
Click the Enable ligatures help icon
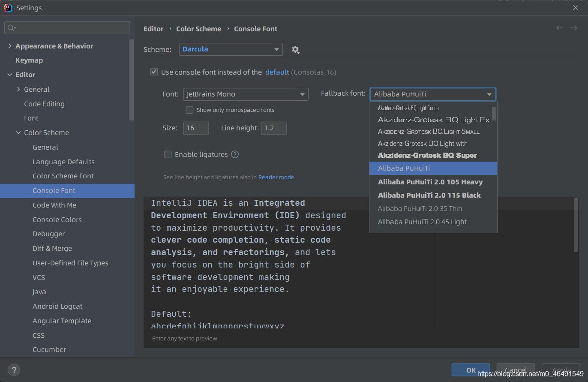pos(235,154)
